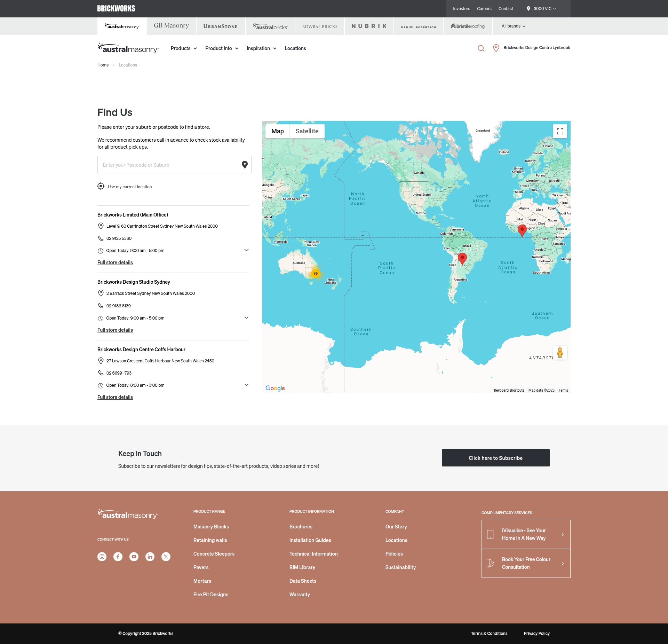Switch to the Nubrik brand tab
The width and height of the screenshot is (668, 644).
coord(369,26)
